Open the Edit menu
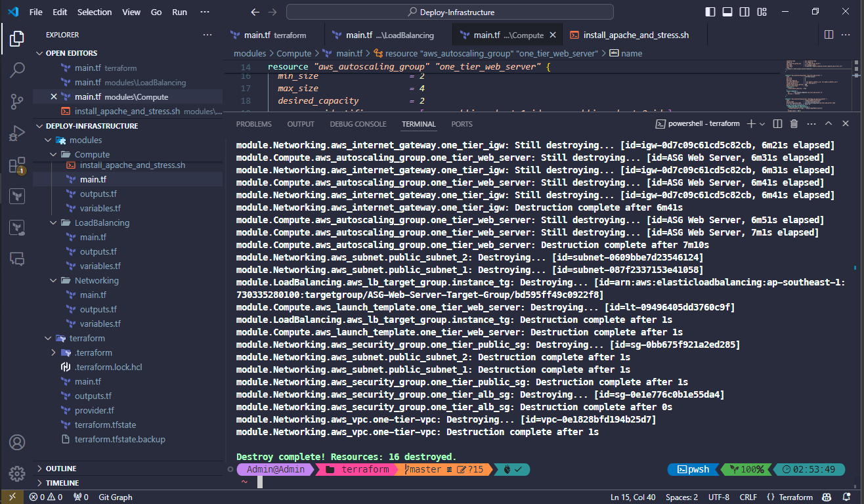Viewport: 864px width, 504px height. 60,12
